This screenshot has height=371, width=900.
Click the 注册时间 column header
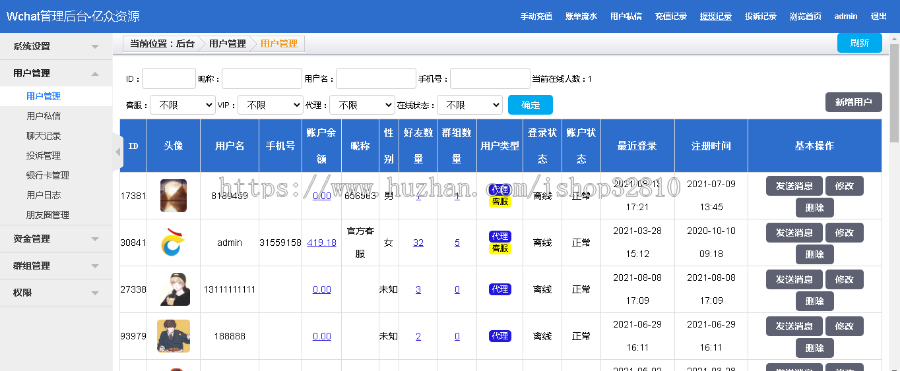pos(711,146)
